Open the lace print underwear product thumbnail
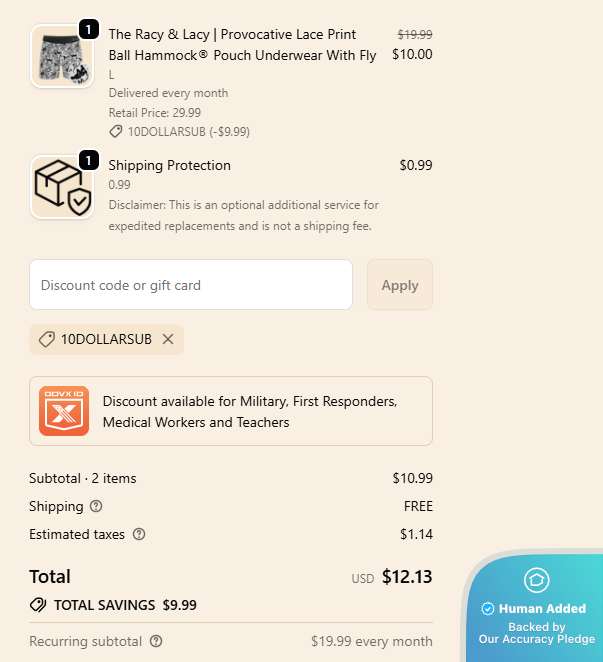The image size is (603, 662). tap(62, 56)
